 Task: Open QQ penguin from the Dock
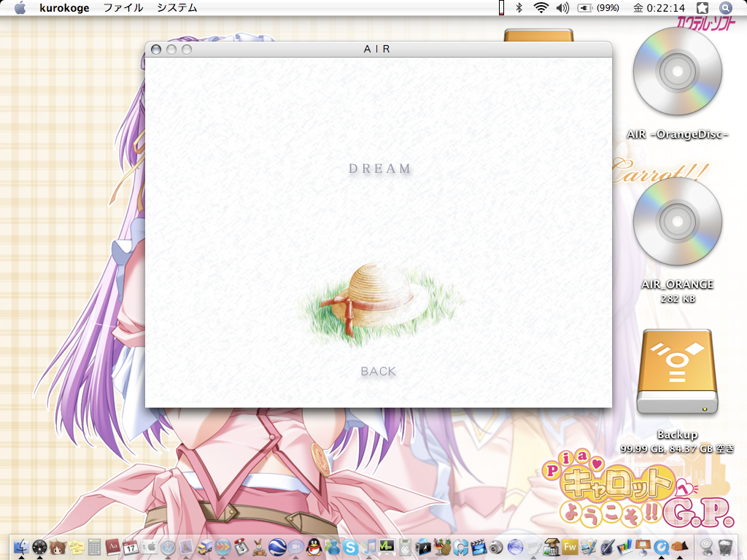(314, 547)
